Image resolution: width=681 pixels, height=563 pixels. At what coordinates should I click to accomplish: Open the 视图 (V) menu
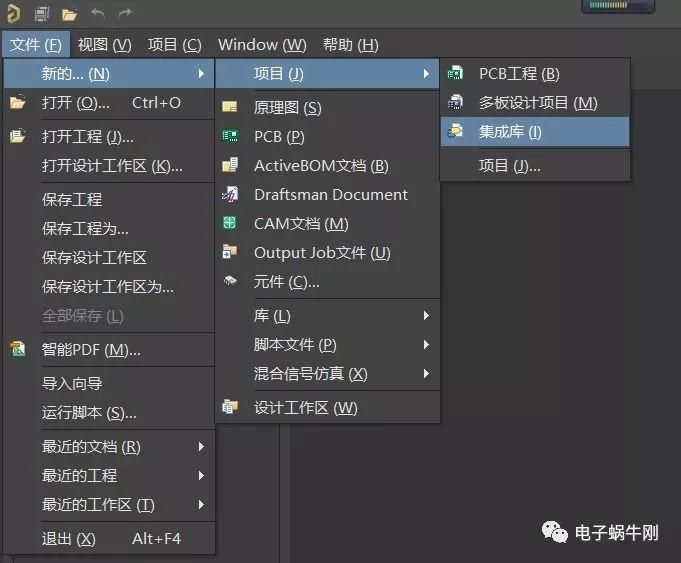105,44
